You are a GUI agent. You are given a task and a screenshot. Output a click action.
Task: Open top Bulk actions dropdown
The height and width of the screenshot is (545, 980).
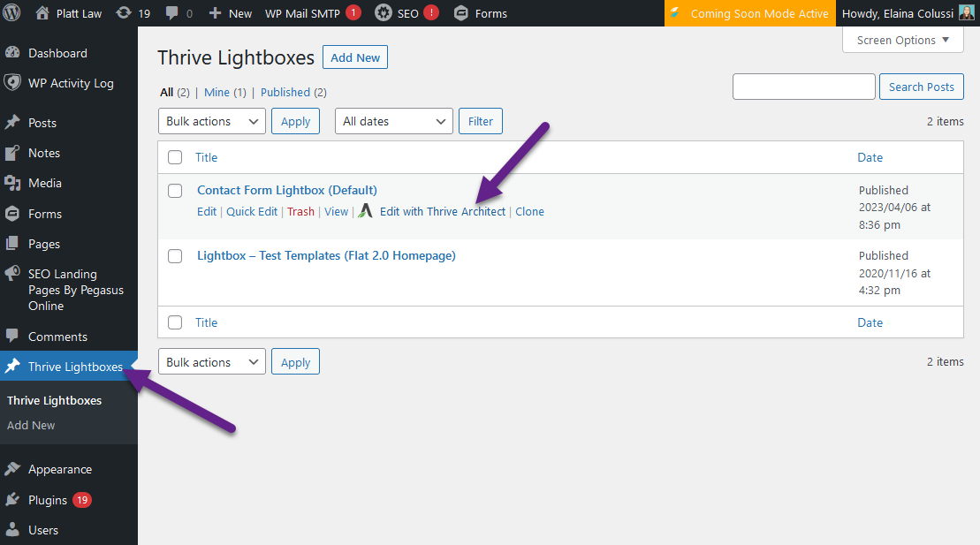pos(212,121)
